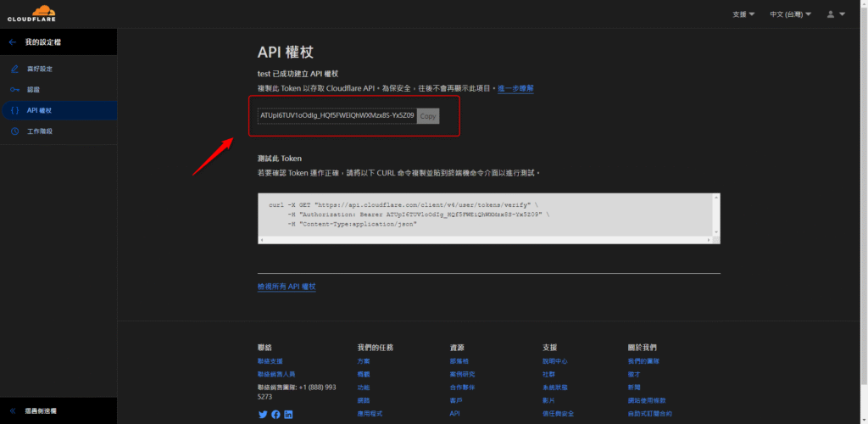This screenshot has height=424, width=868.
Task: Select 工作階段 in the sidebar menu
Action: point(40,131)
